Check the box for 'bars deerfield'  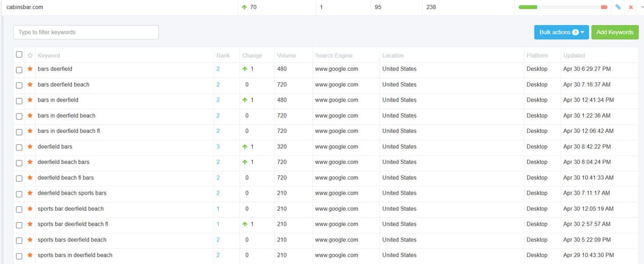tap(19, 69)
